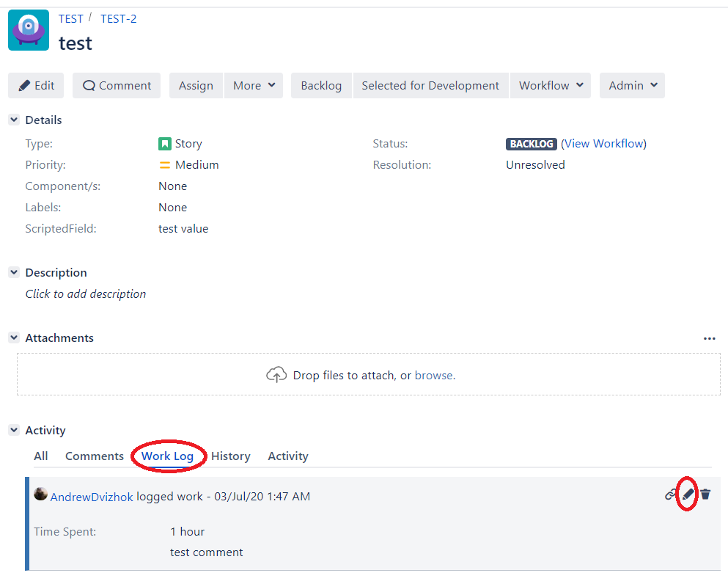The height and width of the screenshot is (573, 728).
Task: Open AndrewDvizhok's profile link
Action: click(x=92, y=497)
